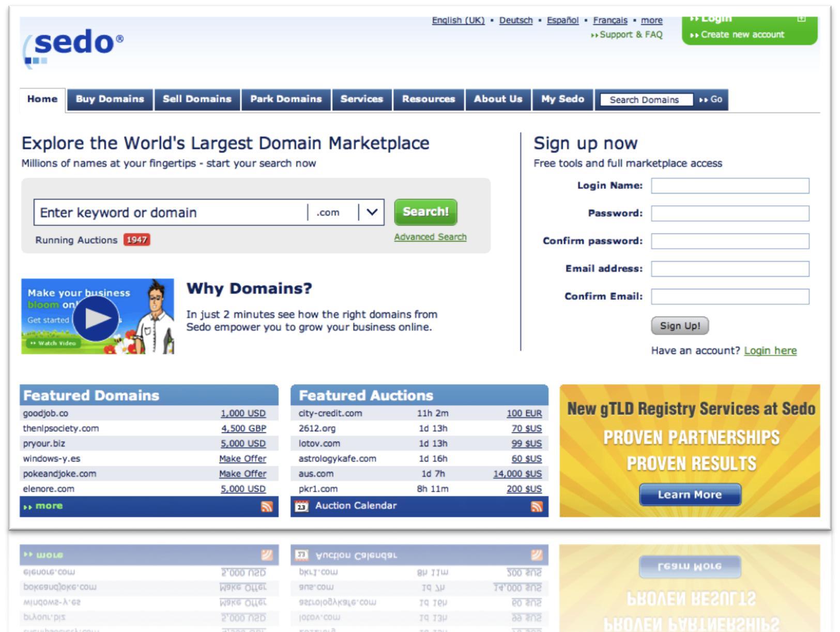Switch language to Español
This screenshot has height=632, width=840.
click(x=563, y=20)
